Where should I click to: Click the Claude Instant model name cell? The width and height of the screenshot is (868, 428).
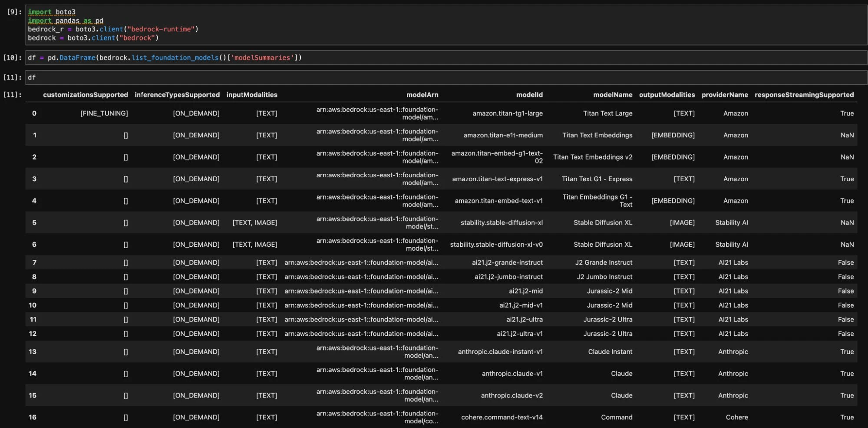610,352
